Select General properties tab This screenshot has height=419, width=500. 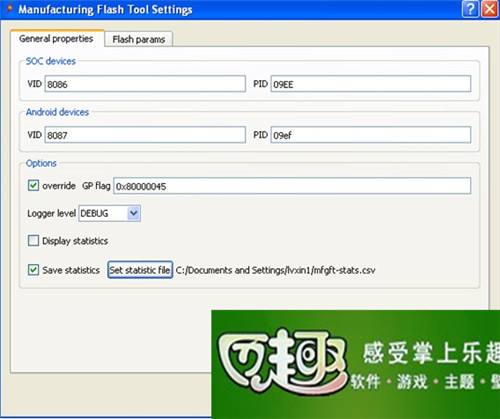pos(56,39)
